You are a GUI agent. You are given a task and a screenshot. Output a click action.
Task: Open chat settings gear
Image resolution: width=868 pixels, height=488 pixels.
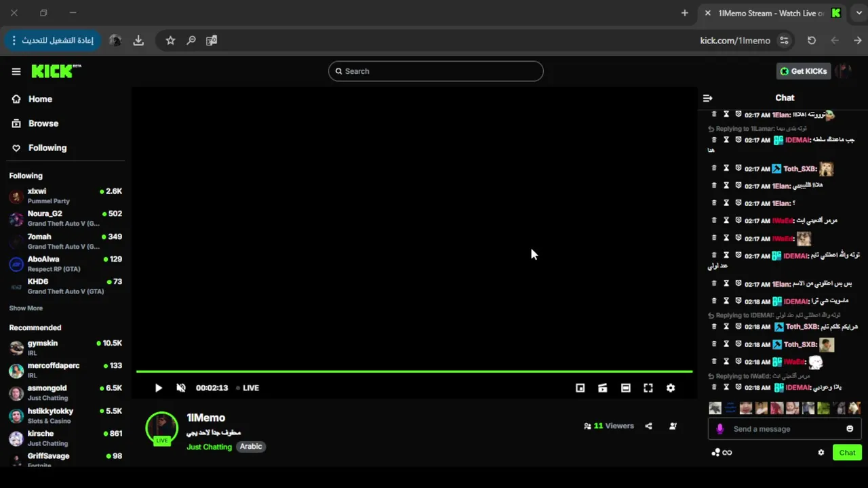[x=821, y=453]
